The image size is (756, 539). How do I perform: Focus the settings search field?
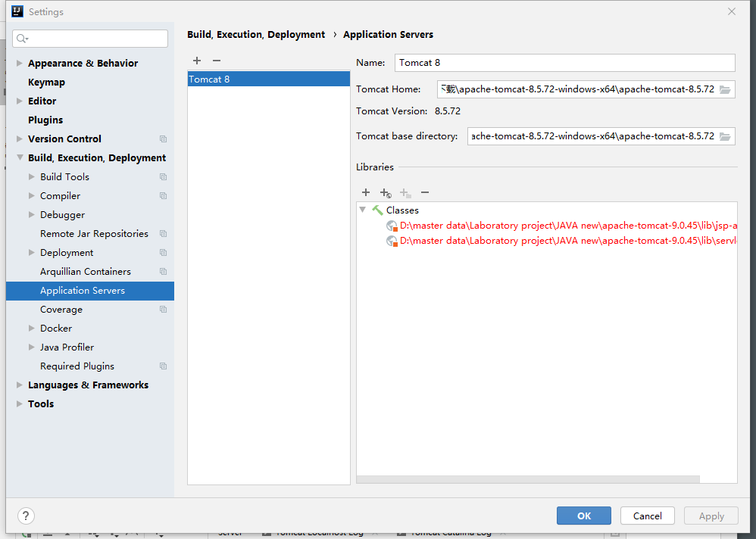pos(90,39)
